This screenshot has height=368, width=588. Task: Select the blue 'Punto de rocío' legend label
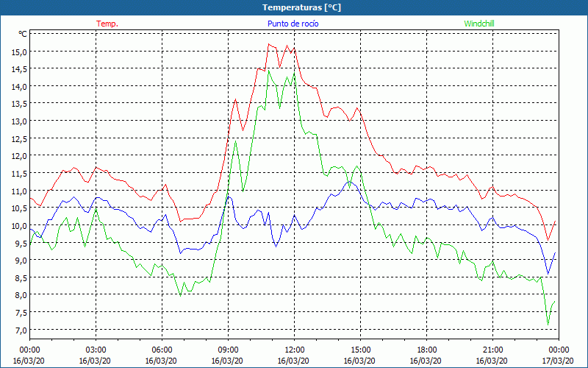pyautogui.click(x=293, y=24)
